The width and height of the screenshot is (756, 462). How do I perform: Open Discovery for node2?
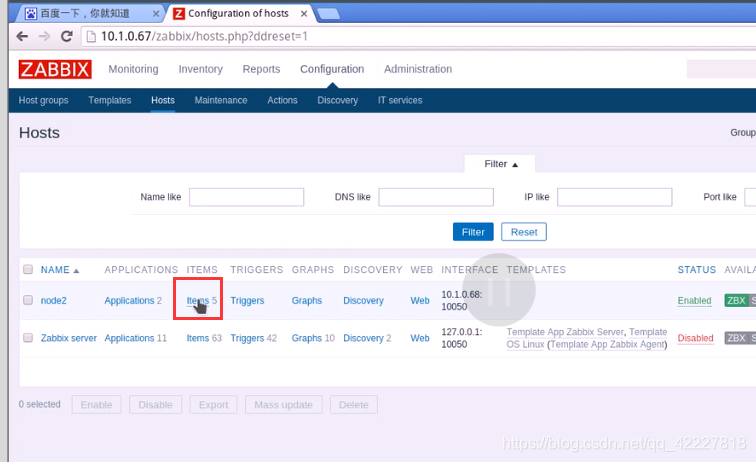tap(364, 300)
